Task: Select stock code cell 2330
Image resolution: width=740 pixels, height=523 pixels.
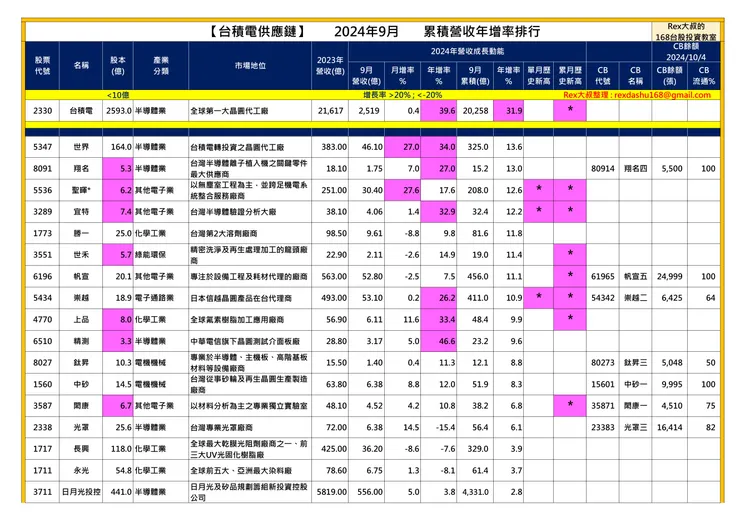Action: coord(42,111)
